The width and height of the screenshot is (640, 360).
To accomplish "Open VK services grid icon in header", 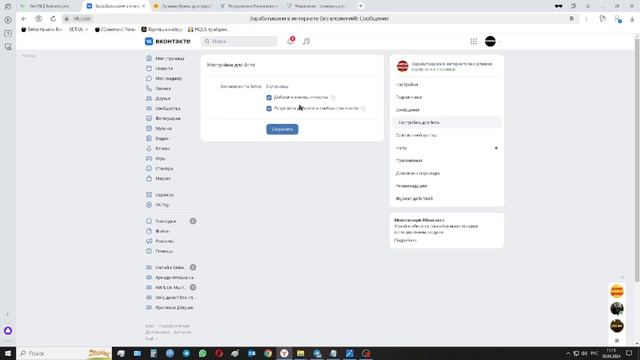I will tap(473, 41).
